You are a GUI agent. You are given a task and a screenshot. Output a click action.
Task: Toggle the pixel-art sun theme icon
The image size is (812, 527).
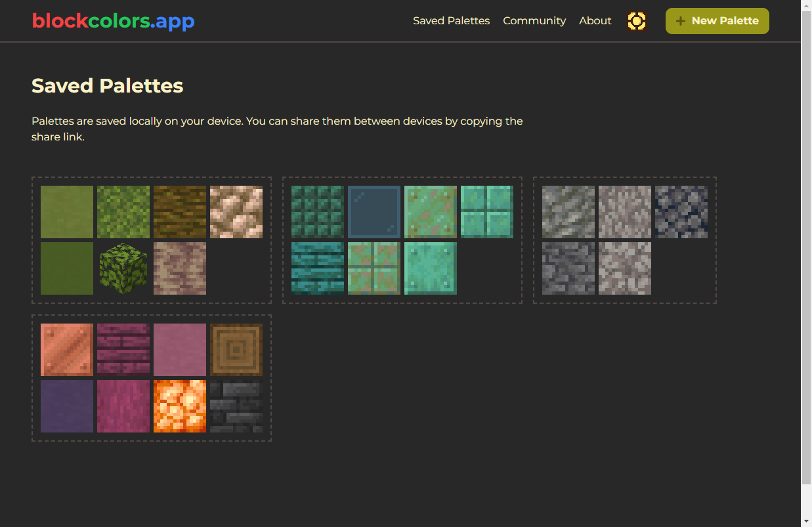click(636, 20)
